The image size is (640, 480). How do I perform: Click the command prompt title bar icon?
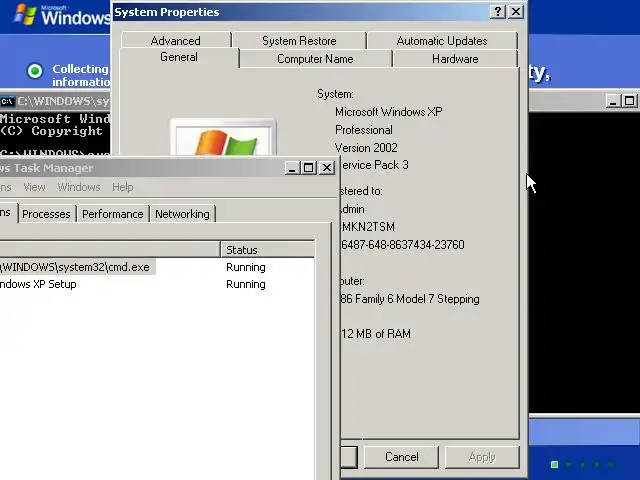[8, 101]
